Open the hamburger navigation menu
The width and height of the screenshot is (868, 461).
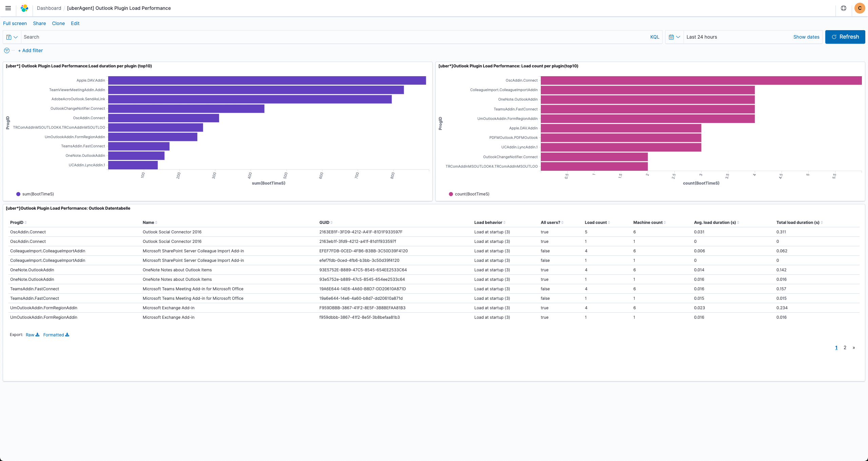pos(8,8)
